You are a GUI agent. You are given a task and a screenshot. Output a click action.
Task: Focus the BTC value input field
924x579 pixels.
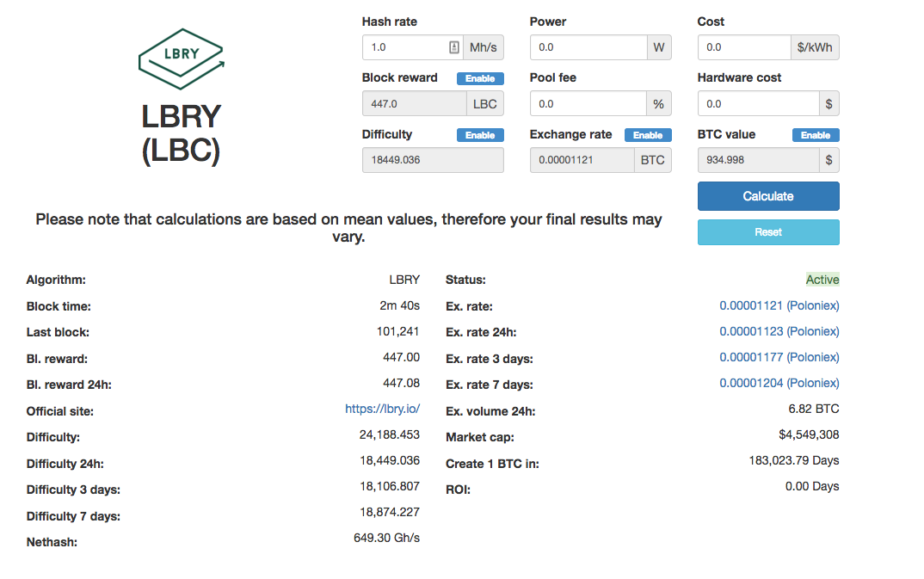point(759,160)
